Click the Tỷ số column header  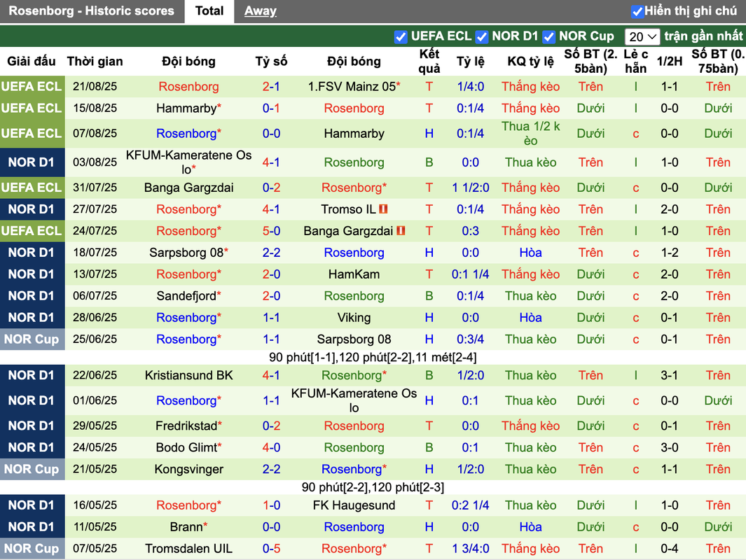271,62
